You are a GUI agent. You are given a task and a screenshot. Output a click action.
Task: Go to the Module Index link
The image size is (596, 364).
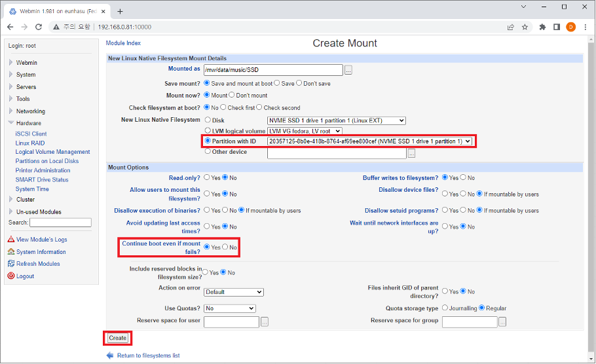(x=123, y=43)
